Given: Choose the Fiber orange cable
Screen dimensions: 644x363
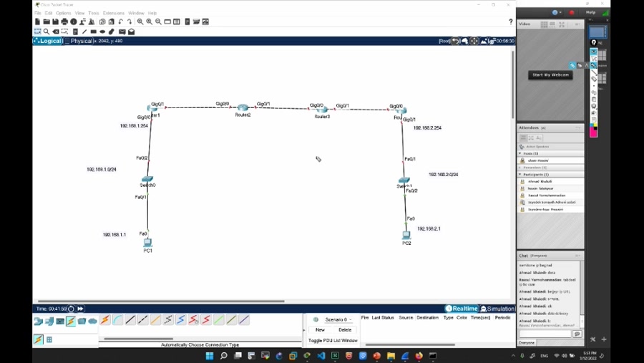Looking at the screenshot, I should [156, 320].
